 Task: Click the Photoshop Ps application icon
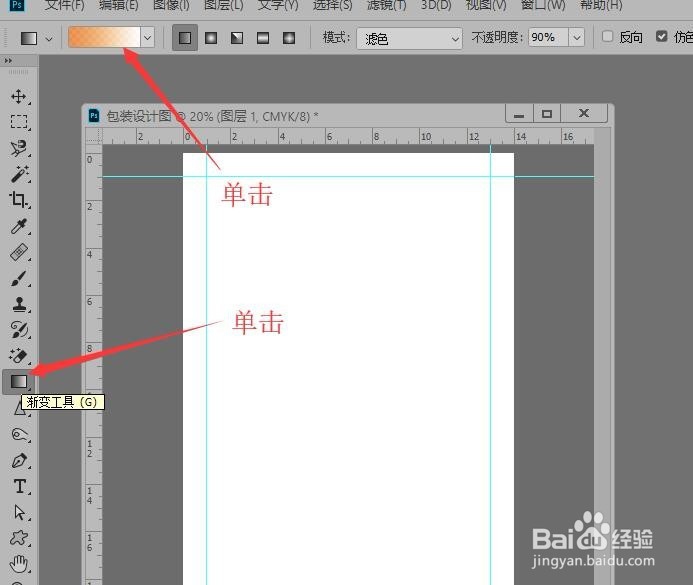point(17,5)
